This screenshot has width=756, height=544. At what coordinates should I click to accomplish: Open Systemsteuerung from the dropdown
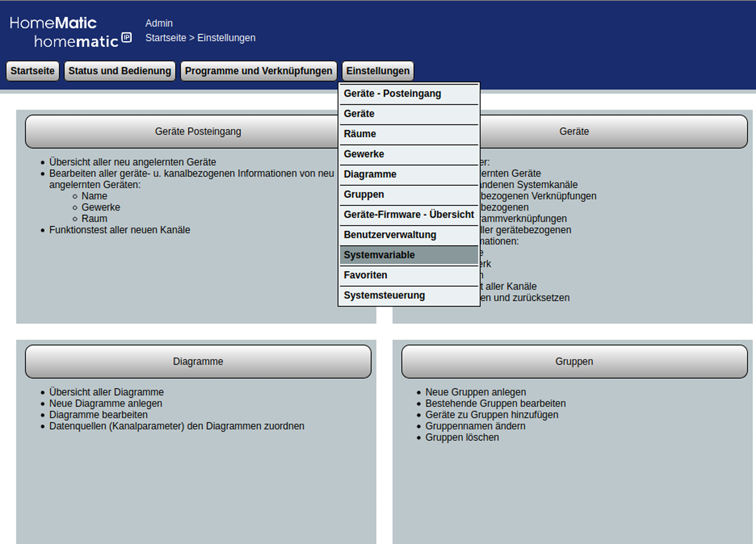click(x=409, y=295)
